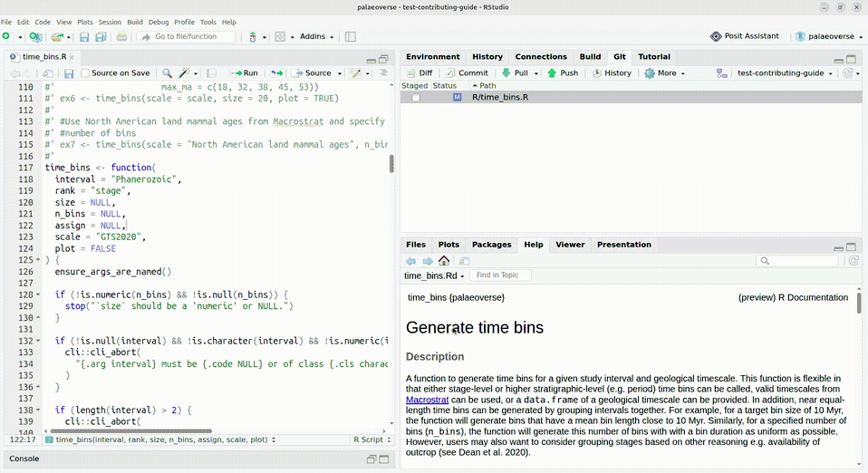Click the Compile Report notebook icon

tap(211, 73)
